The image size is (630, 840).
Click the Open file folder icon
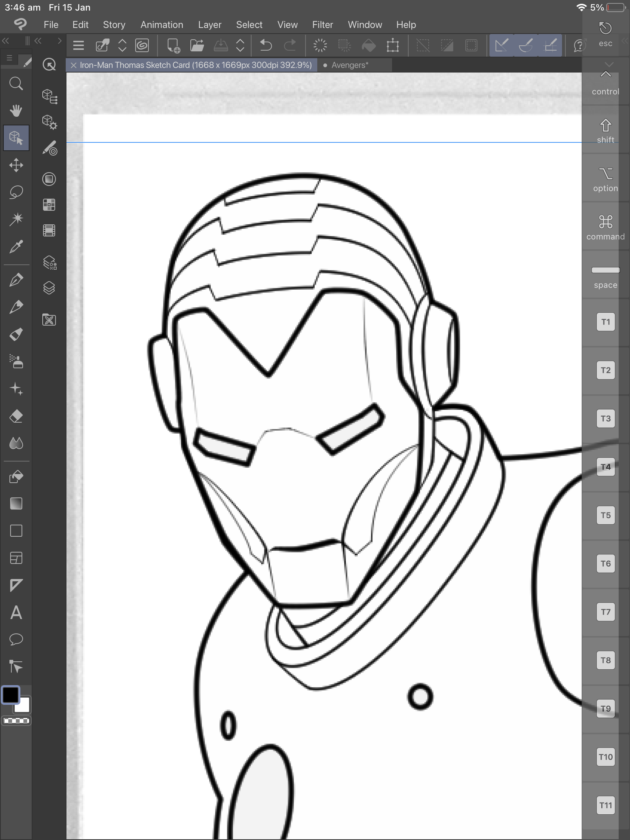pos(197,46)
